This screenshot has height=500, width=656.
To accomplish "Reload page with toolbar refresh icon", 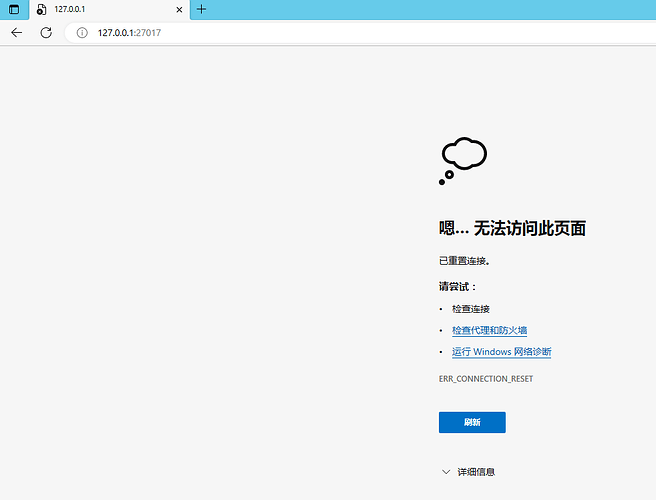I will coord(46,32).
